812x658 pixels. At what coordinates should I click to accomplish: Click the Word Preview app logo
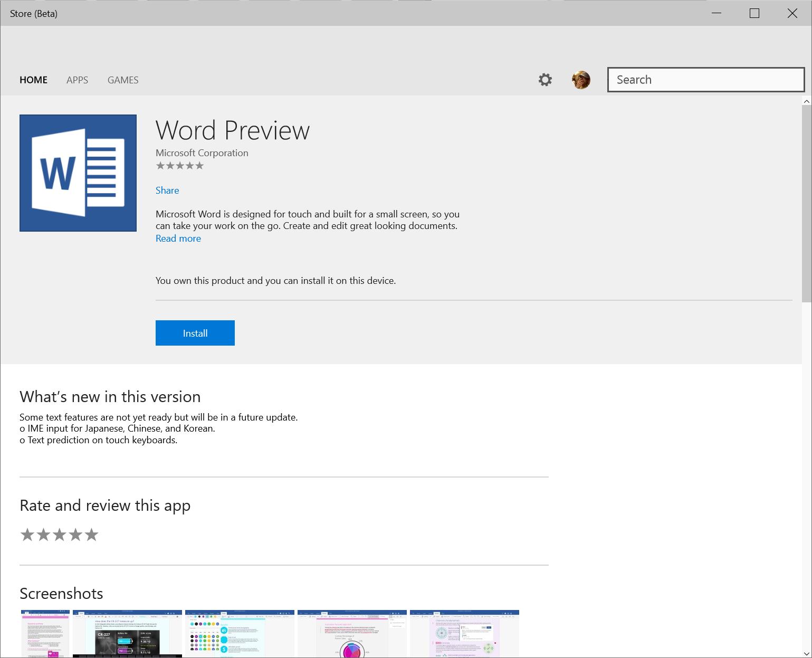tap(78, 173)
